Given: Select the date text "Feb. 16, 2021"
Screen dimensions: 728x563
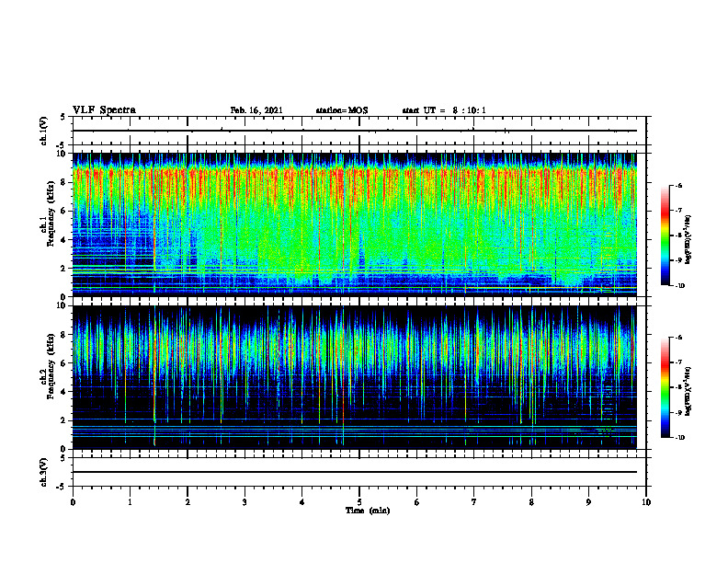Looking at the screenshot, I should (256, 110).
